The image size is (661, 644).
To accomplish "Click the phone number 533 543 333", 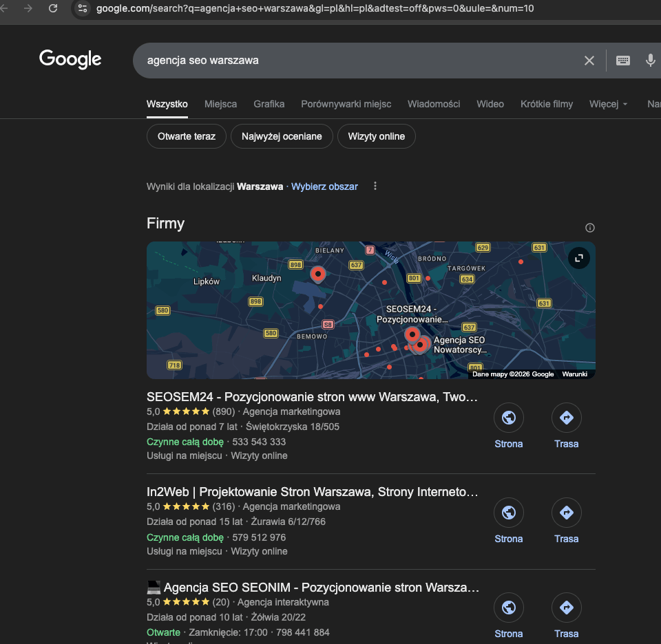I will (259, 442).
